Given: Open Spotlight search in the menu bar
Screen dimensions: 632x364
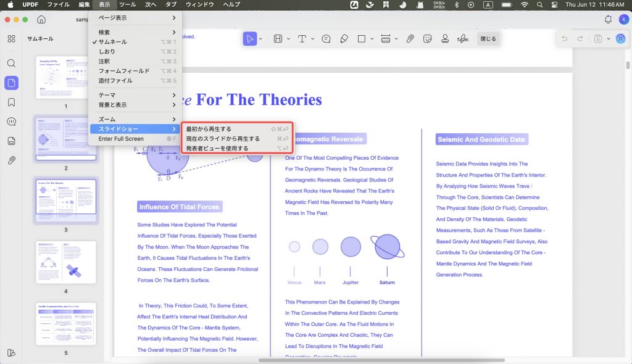Looking at the screenshot, I should tap(539, 4).
